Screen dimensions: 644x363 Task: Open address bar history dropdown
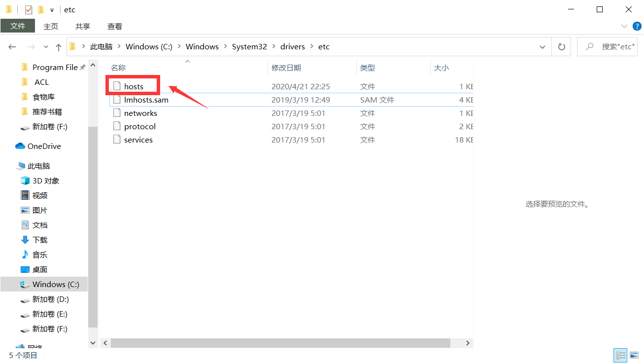point(542,47)
